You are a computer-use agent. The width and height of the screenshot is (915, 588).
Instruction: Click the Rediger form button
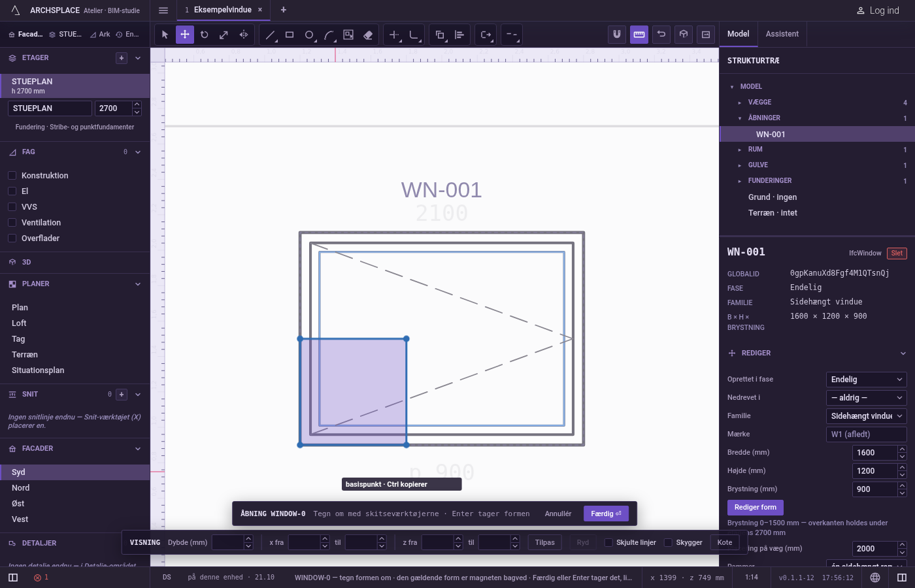coord(755,508)
